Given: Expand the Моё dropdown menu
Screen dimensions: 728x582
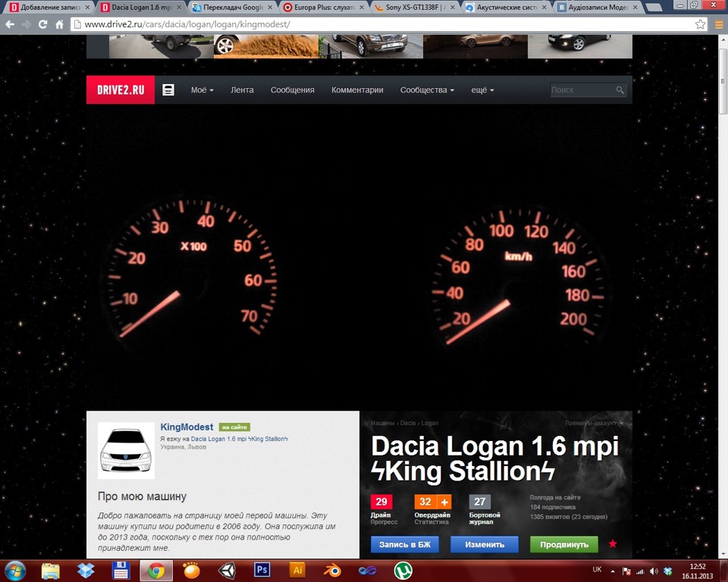Looking at the screenshot, I should tap(202, 89).
